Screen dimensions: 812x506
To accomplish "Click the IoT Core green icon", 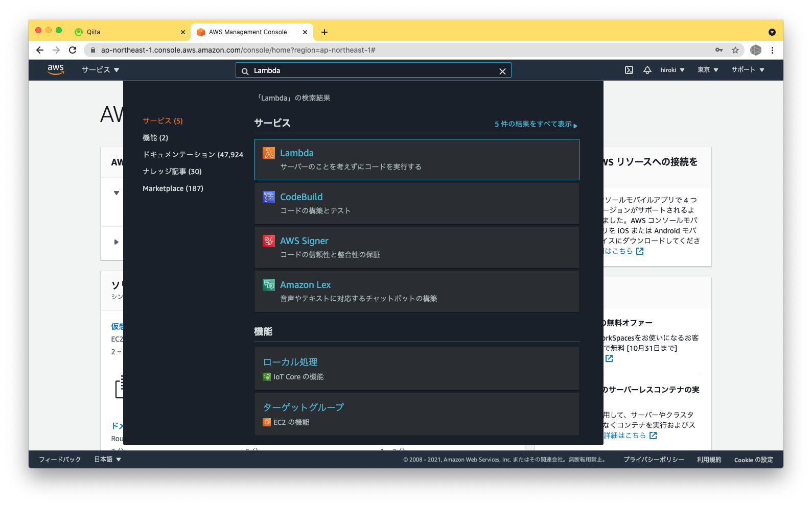I will coord(267,377).
